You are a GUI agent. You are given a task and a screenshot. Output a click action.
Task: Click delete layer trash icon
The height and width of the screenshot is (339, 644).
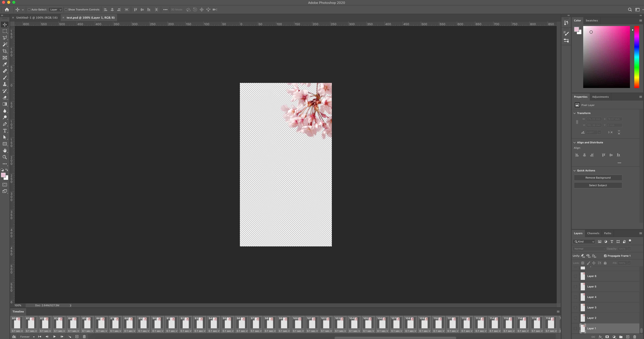[635, 337]
